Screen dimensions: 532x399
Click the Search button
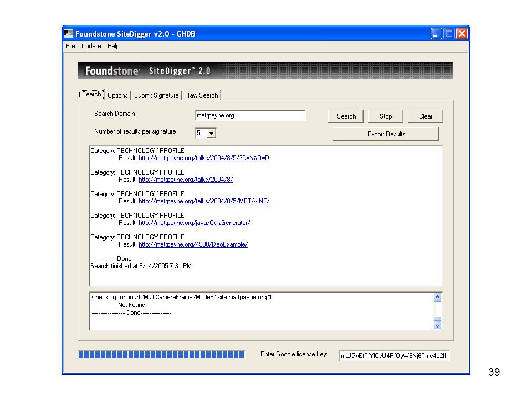[x=346, y=116]
